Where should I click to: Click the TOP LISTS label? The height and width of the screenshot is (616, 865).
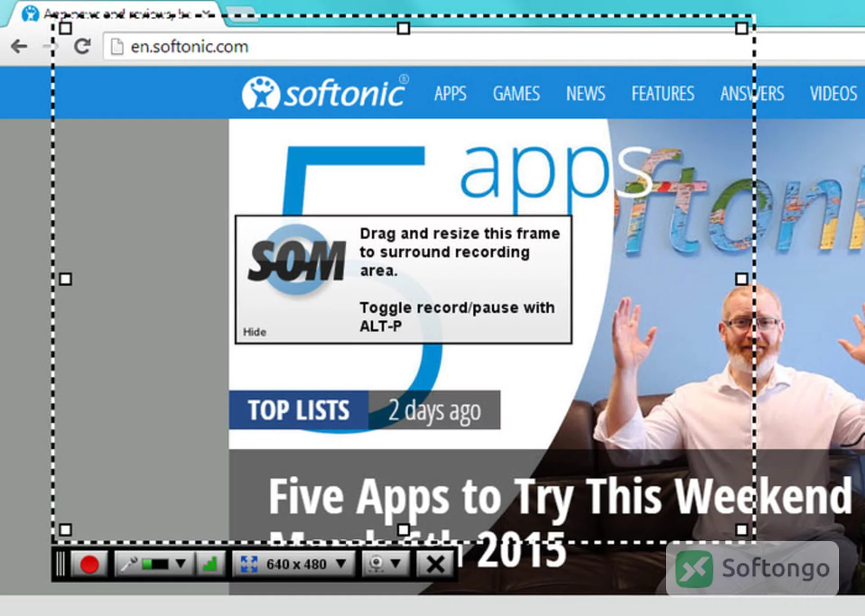[299, 410]
